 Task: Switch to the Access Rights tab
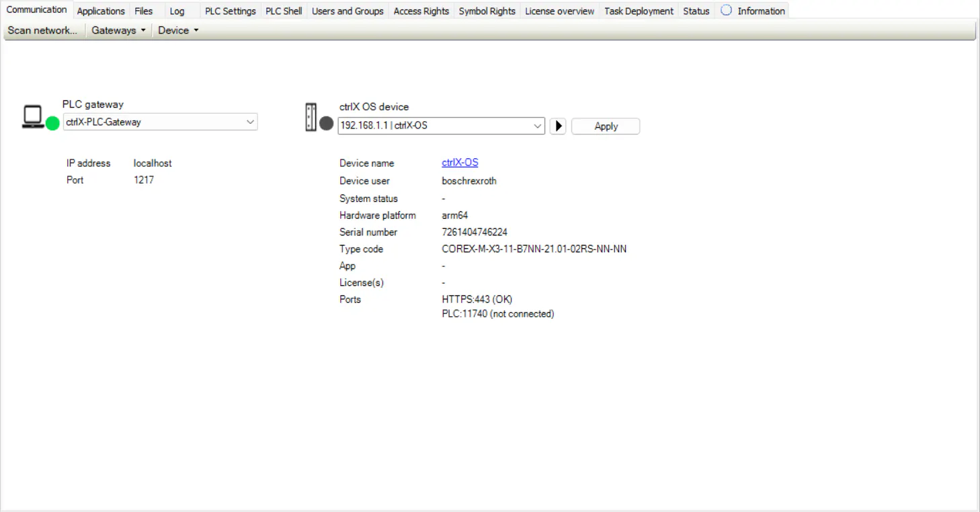421,11
